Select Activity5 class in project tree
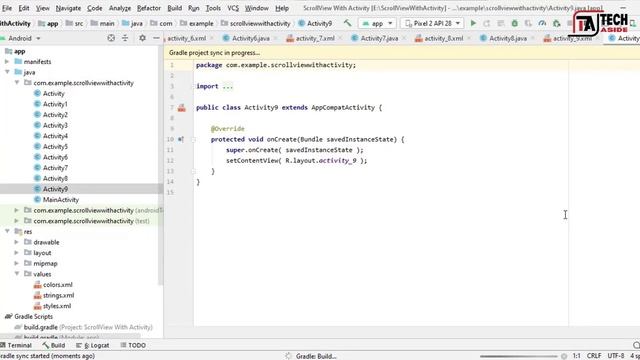Viewport: 640px width, 360px height. pyautogui.click(x=55, y=147)
